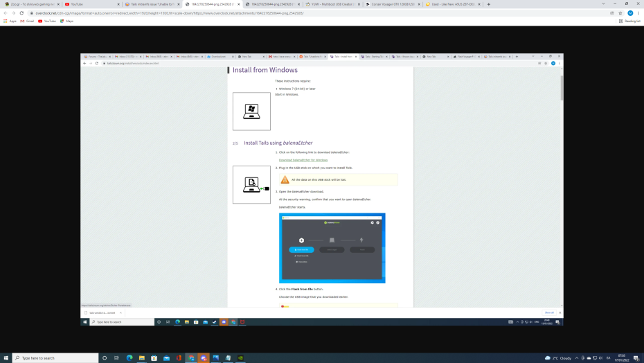Open the Office icon in the taskbar
The image size is (644, 363).
click(x=179, y=358)
